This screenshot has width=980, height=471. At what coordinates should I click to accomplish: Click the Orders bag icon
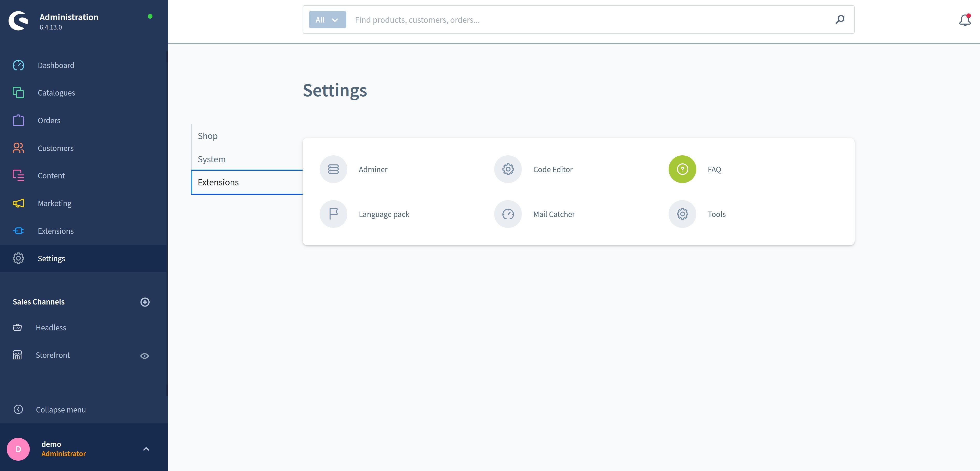18,120
